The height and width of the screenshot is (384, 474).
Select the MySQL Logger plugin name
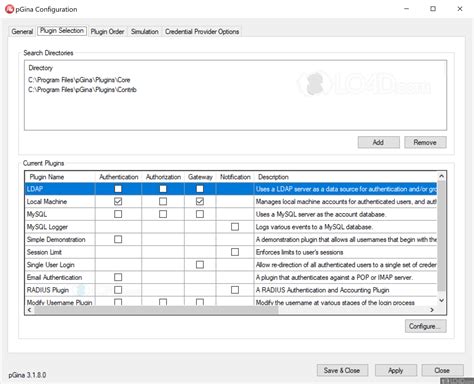click(47, 227)
